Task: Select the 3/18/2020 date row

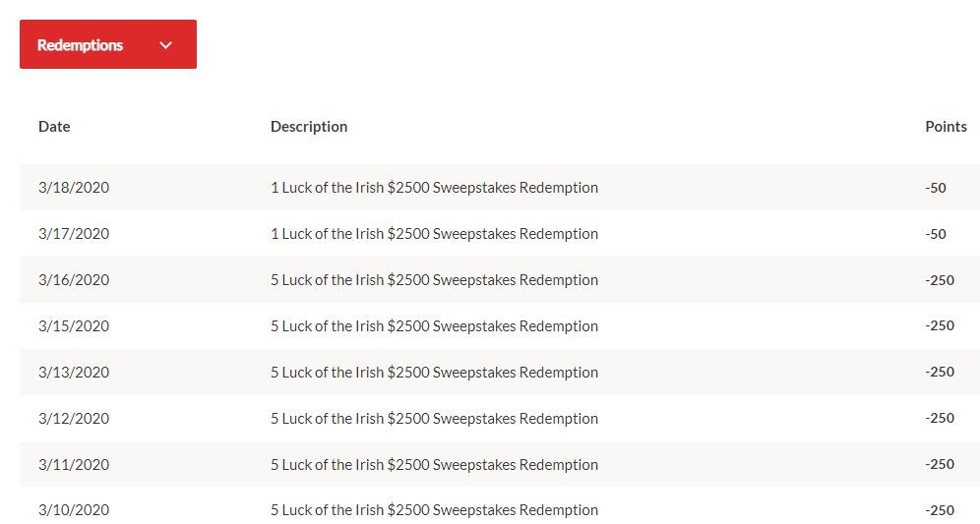Action: [74, 188]
